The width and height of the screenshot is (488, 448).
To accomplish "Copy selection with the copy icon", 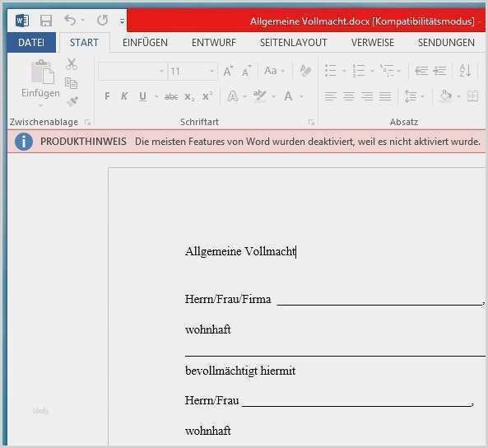I will (x=72, y=83).
